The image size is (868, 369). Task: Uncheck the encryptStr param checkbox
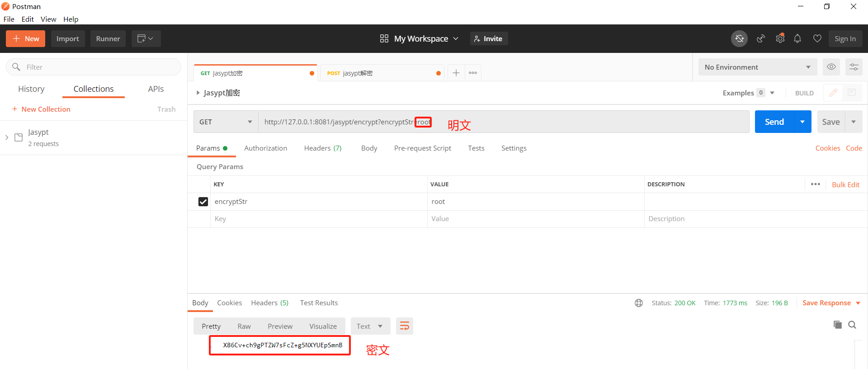[x=203, y=202]
